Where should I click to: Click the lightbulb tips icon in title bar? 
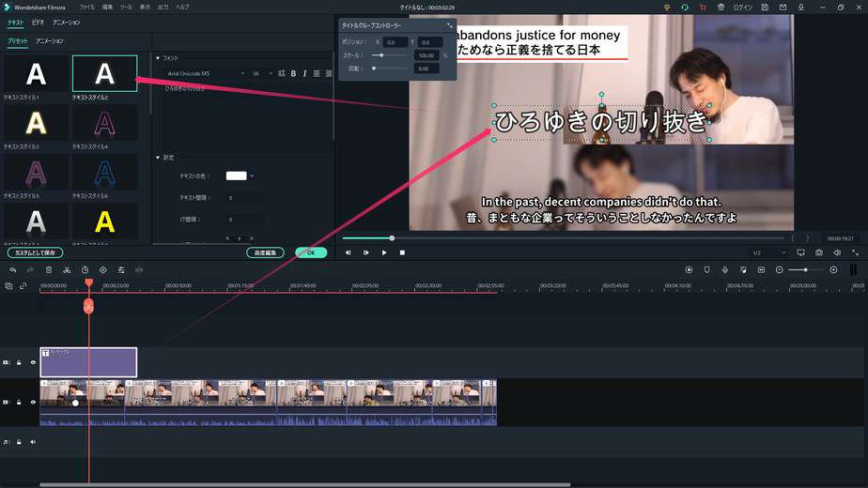(x=667, y=8)
